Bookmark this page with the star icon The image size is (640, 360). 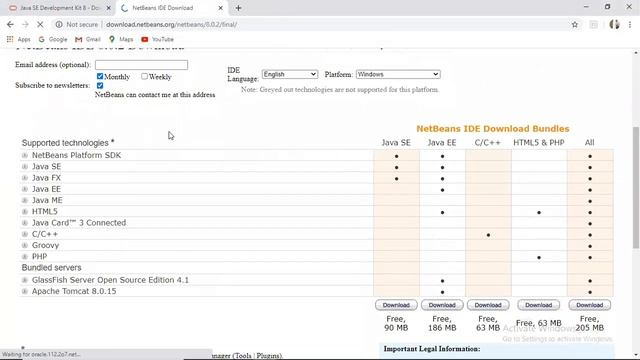click(x=575, y=24)
